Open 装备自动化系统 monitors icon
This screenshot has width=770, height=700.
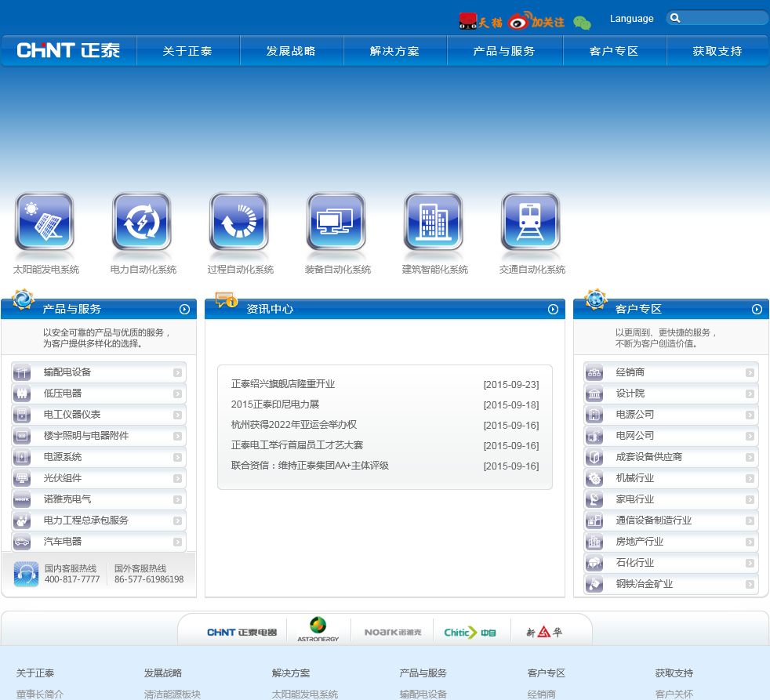click(x=336, y=222)
